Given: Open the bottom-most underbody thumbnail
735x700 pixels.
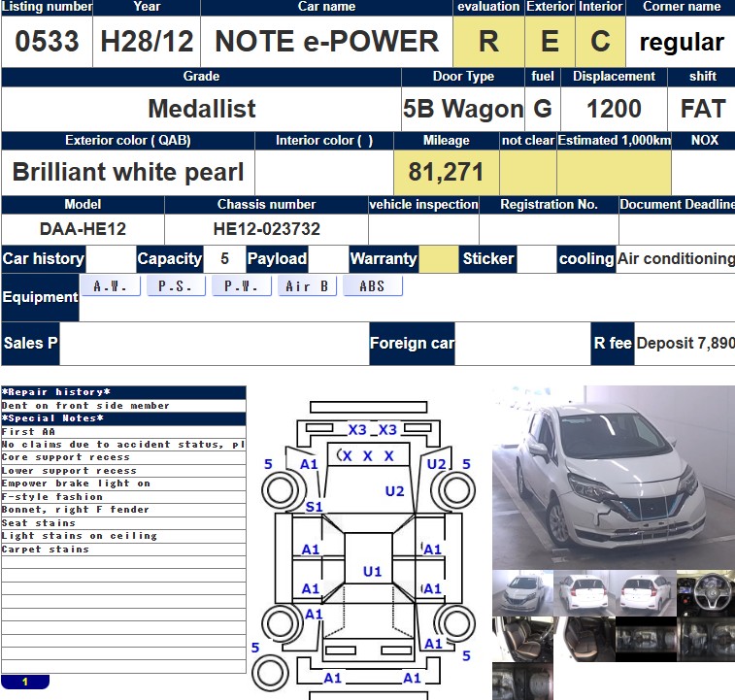Looking at the screenshot, I should pos(522,682).
